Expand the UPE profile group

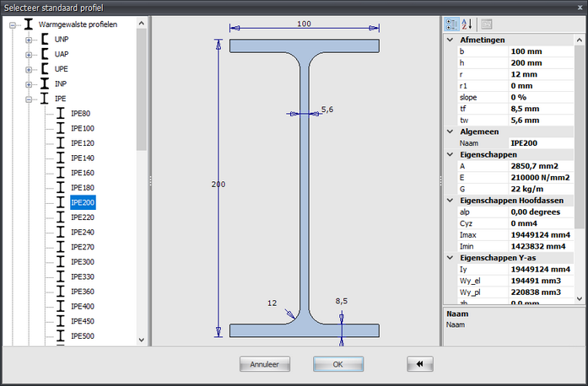click(x=29, y=69)
